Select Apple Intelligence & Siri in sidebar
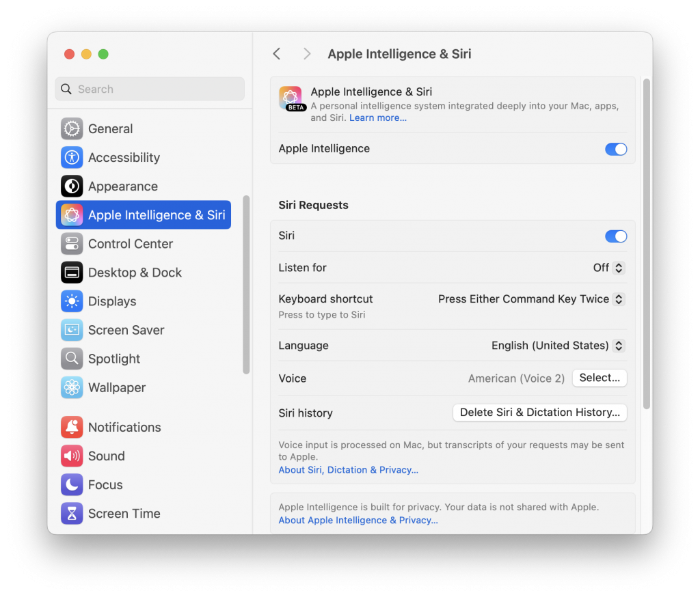This screenshot has height=597, width=700. pyautogui.click(x=143, y=214)
